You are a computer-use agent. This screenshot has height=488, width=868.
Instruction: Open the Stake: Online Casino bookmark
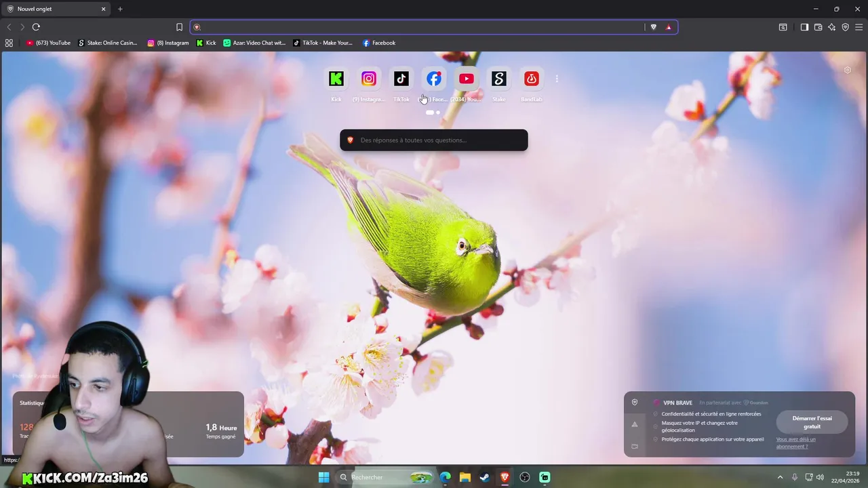pos(108,43)
